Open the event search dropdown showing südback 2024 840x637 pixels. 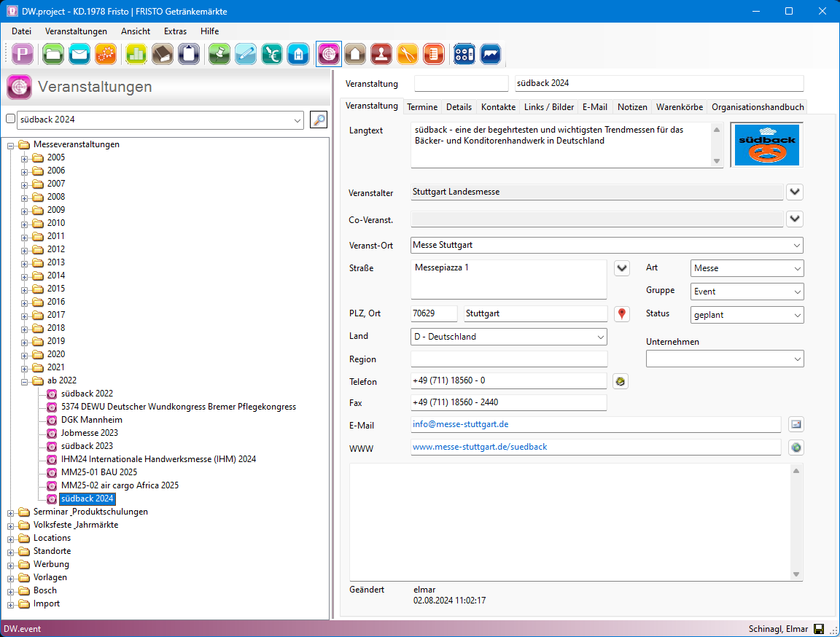tap(297, 120)
